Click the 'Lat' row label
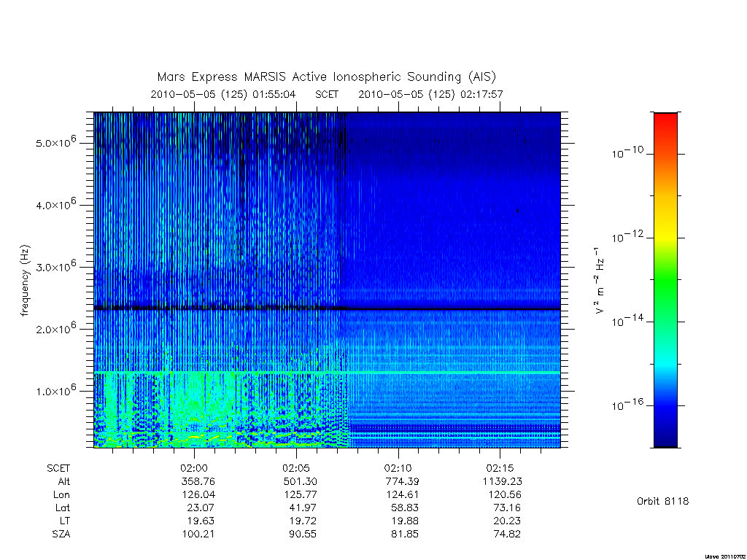747x560 pixels. (63, 508)
